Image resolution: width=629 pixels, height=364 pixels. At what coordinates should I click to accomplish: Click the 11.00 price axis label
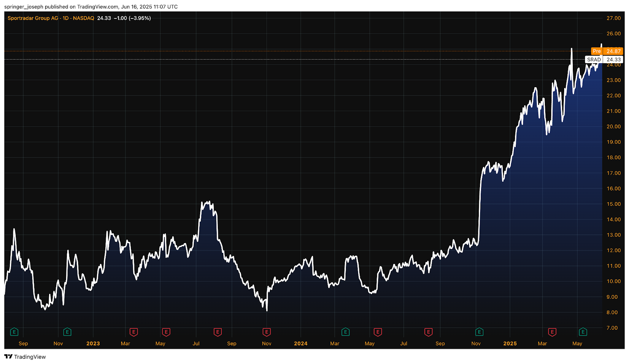point(614,266)
